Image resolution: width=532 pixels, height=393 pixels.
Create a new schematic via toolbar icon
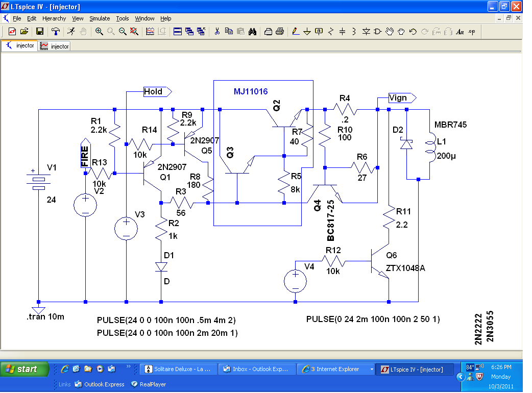pyautogui.click(x=12, y=32)
